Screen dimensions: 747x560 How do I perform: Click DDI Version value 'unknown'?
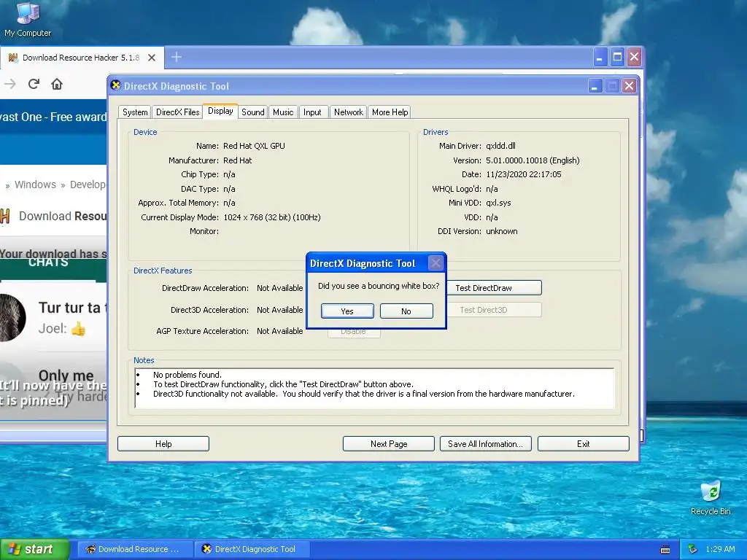[502, 231]
